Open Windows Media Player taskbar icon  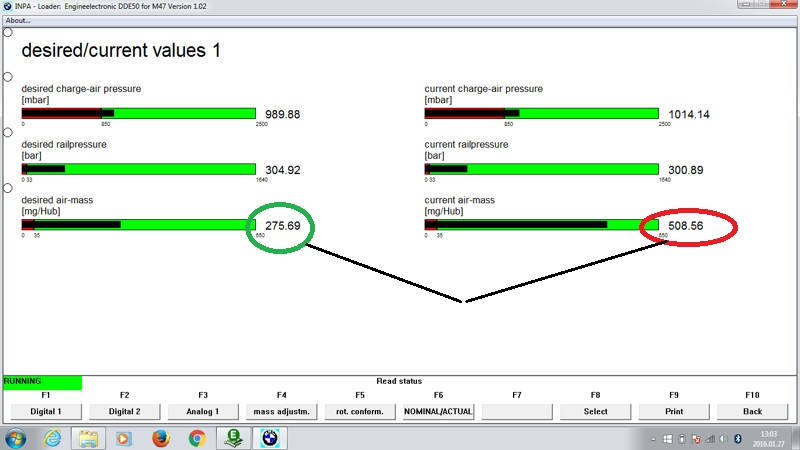(124, 438)
